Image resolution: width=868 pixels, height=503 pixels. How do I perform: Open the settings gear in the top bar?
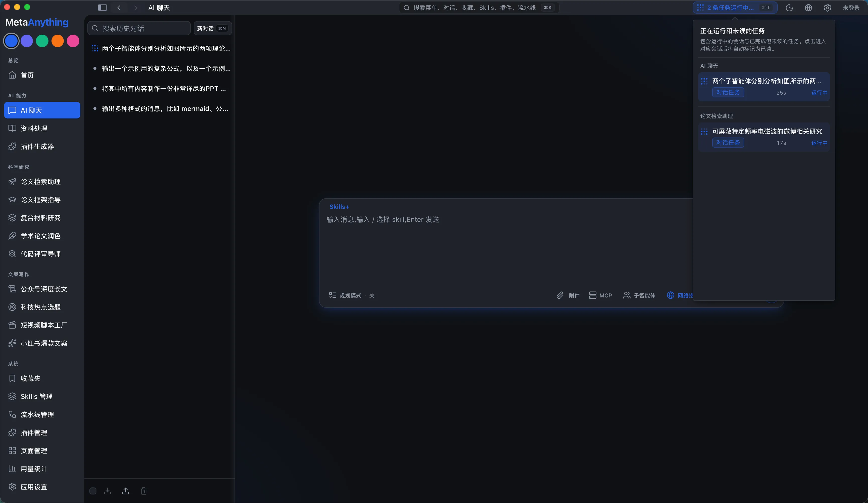[827, 8]
